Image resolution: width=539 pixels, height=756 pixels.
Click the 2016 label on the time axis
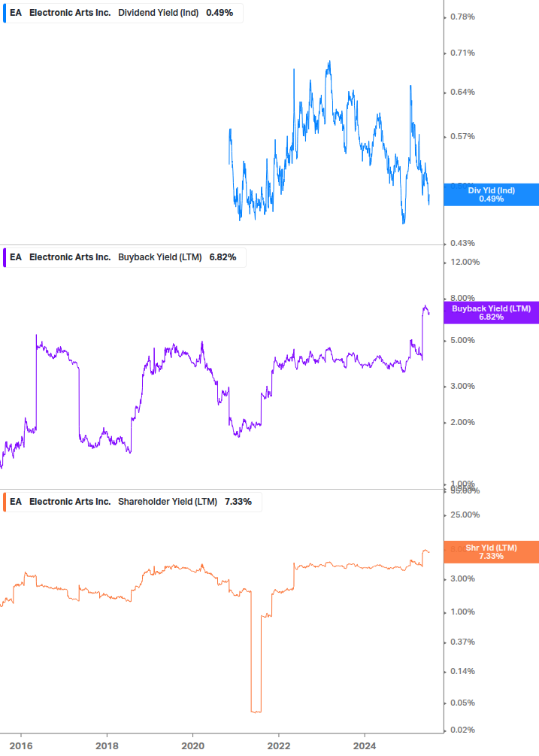tap(21, 746)
